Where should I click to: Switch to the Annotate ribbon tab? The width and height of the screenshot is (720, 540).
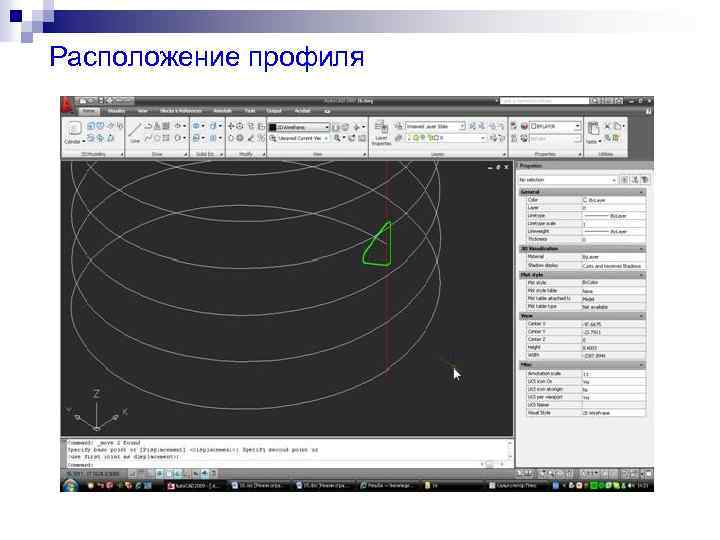coord(222,111)
